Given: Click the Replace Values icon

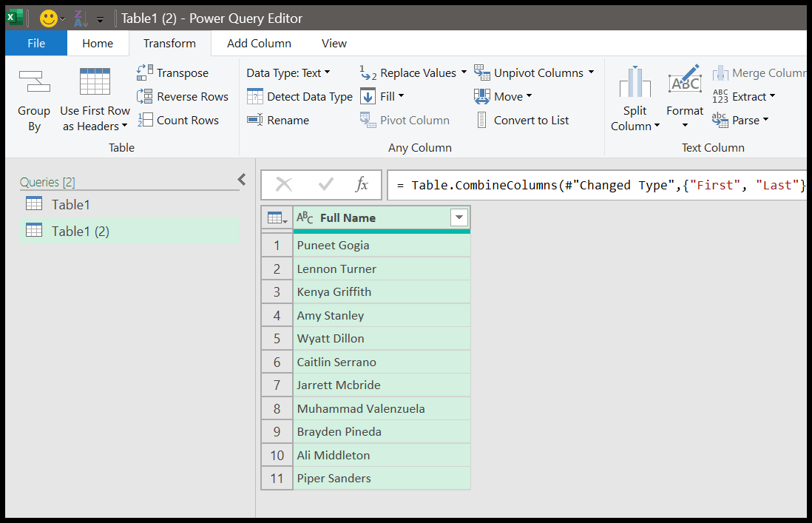Looking at the screenshot, I should (368, 72).
